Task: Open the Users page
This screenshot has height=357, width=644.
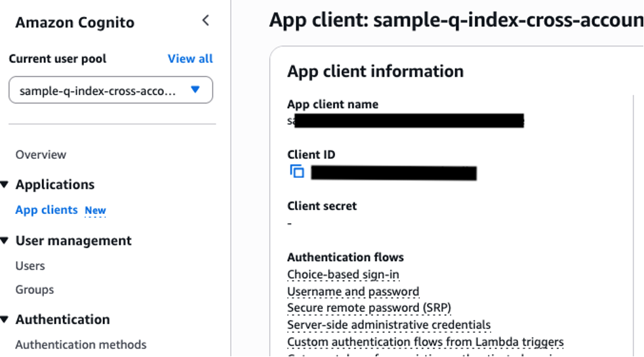Action: click(30, 266)
